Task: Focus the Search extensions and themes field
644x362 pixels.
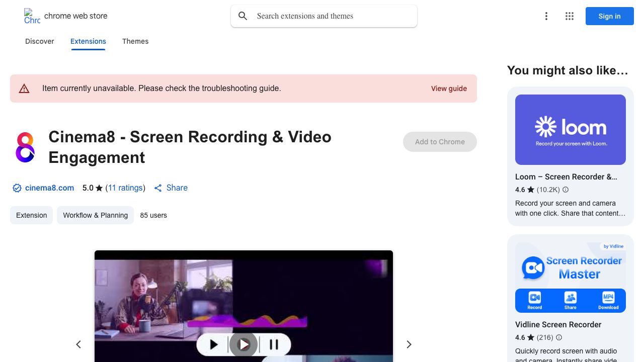Action: 332,16
